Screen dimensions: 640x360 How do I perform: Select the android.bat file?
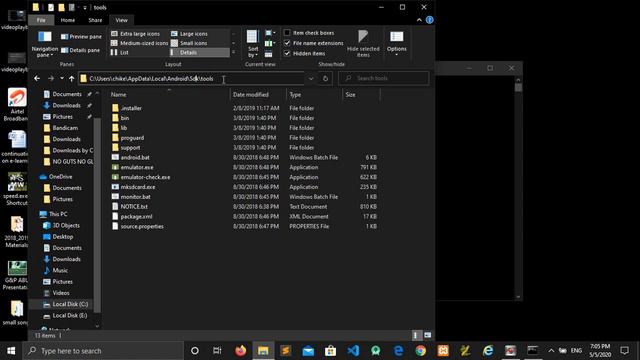pos(130,158)
